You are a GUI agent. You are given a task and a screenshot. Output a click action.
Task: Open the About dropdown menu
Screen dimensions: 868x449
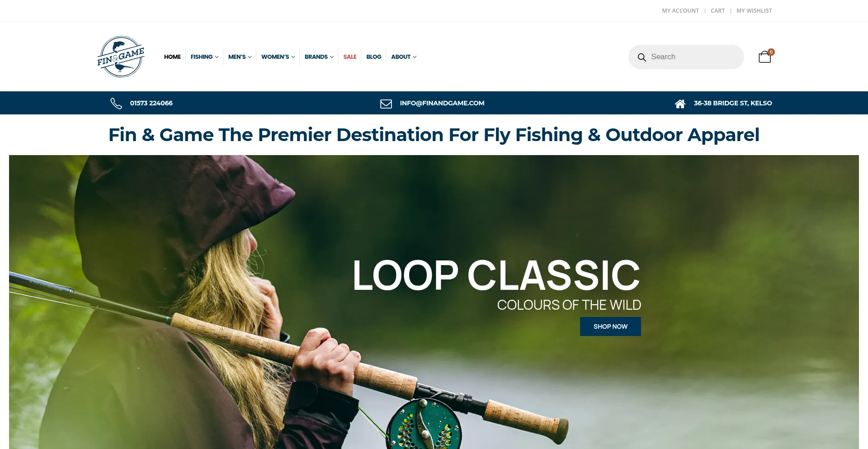(x=404, y=57)
